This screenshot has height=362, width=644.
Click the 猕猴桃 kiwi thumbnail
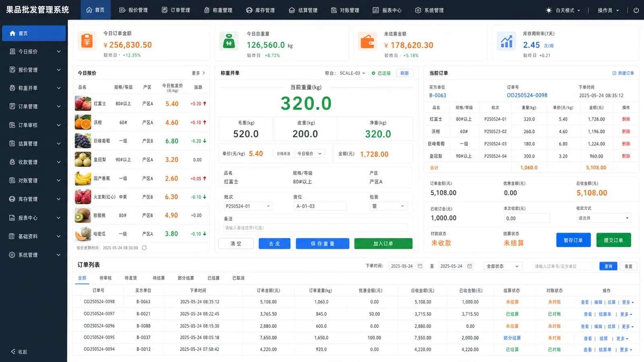click(83, 215)
